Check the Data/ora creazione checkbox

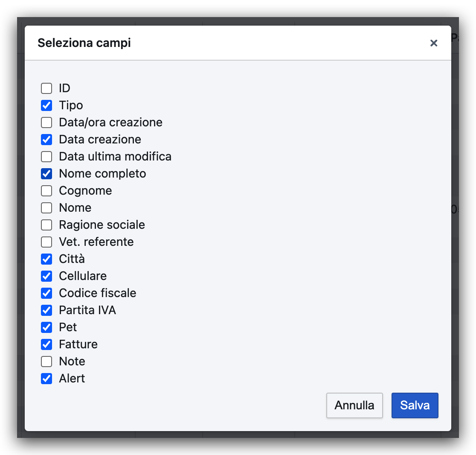(x=46, y=122)
